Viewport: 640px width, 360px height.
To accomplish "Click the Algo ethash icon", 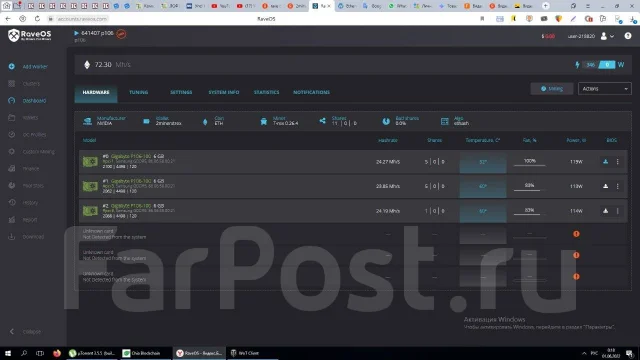I will 445,121.
